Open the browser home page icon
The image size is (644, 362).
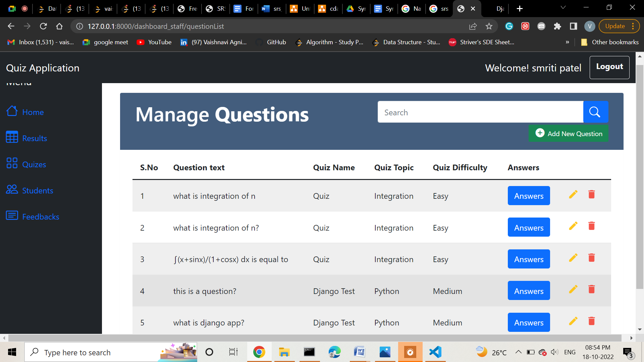[59, 26]
